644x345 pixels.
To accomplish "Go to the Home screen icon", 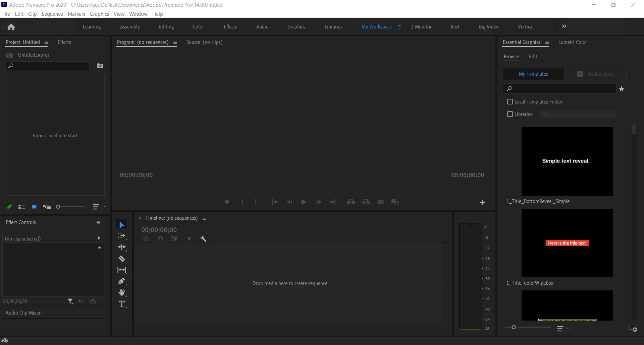I will coord(11,27).
